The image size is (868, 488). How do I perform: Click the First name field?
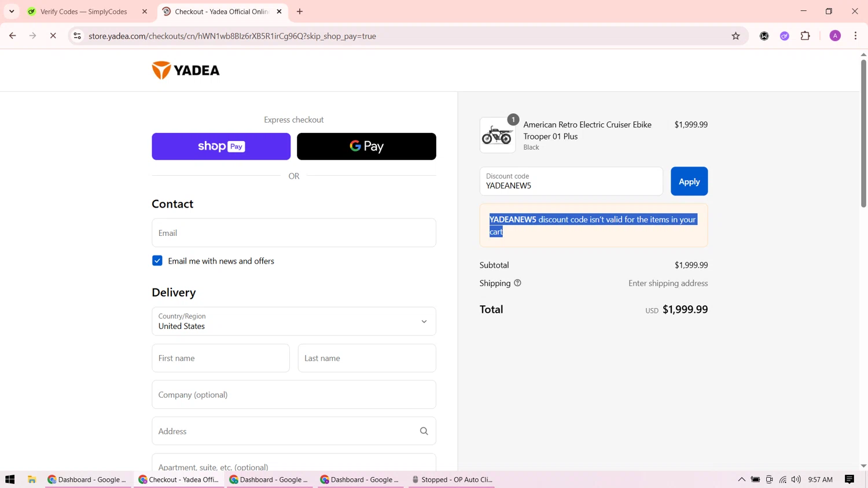click(x=220, y=358)
